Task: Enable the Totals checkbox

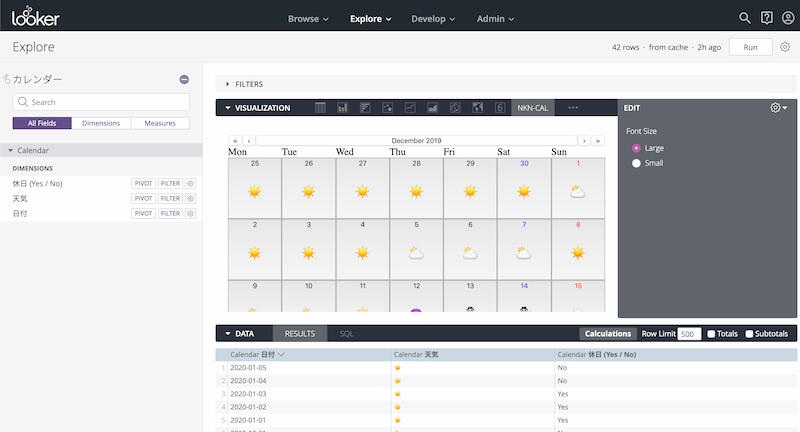Action: click(711, 334)
